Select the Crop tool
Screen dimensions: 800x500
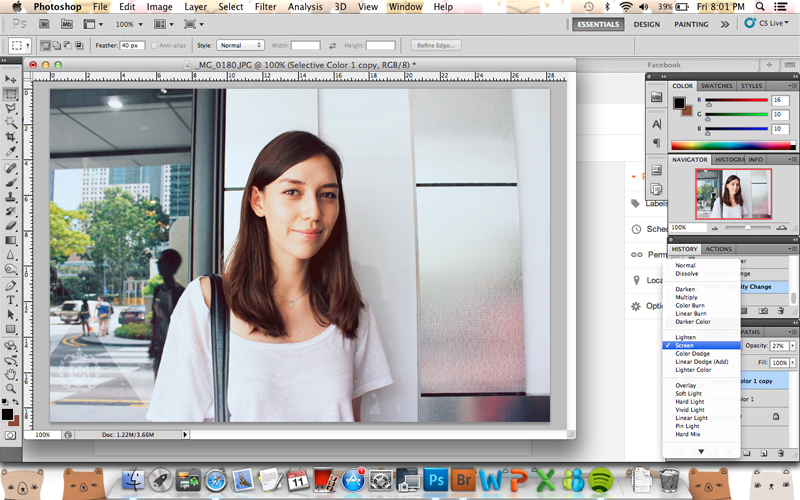pos(11,137)
